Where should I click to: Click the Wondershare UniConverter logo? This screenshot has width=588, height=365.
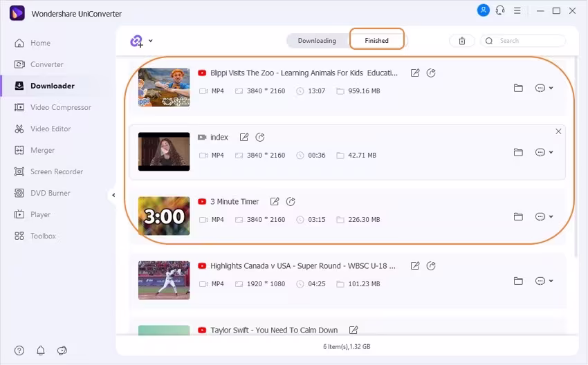17,13
